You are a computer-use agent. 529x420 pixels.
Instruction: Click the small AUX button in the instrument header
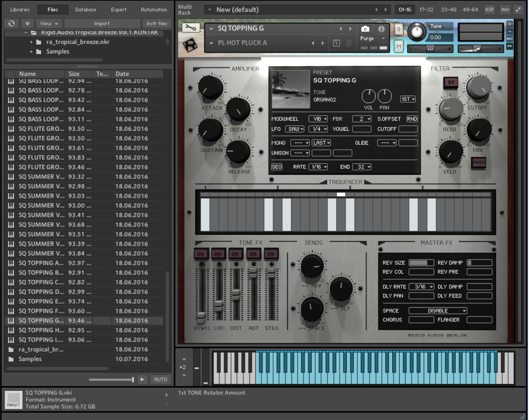[x=510, y=38]
